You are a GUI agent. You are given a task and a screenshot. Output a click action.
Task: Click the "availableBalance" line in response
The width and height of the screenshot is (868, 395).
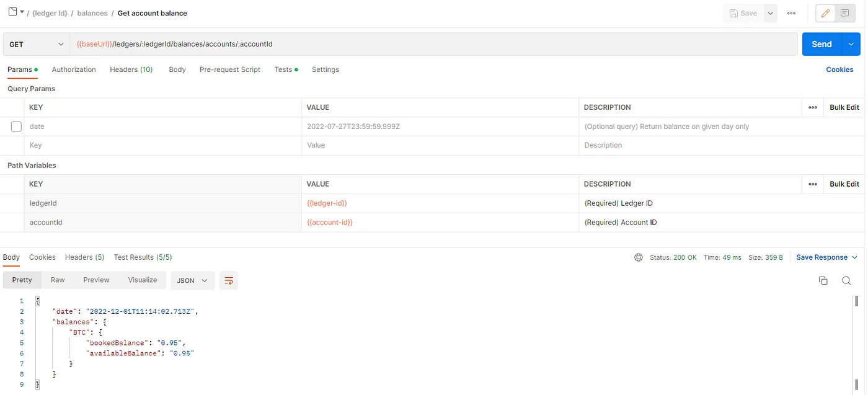pyautogui.click(x=140, y=353)
